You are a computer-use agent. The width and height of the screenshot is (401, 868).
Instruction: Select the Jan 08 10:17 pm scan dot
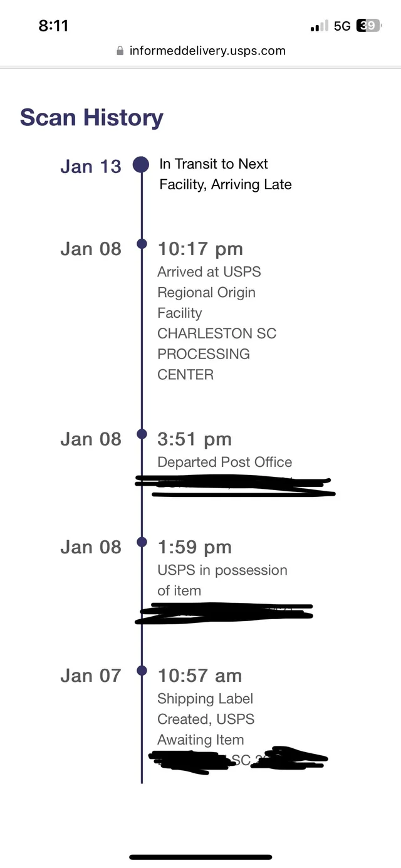coord(141,244)
